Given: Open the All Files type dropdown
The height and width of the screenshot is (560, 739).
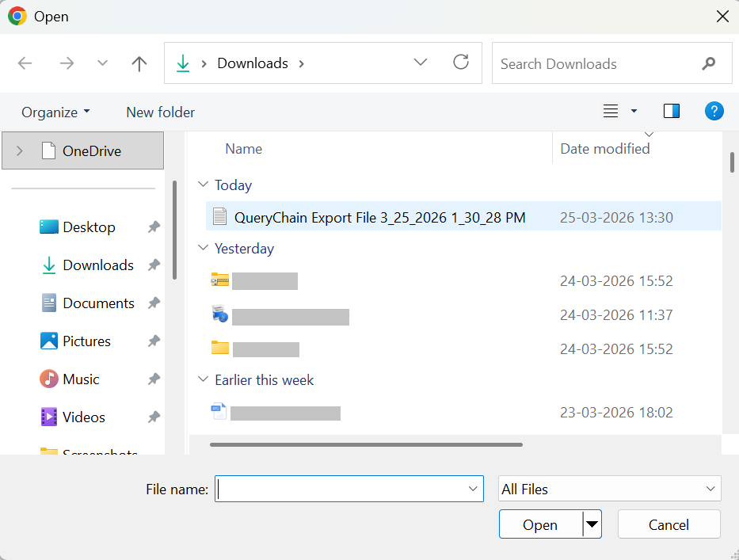Looking at the screenshot, I should [x=609, y=489].
